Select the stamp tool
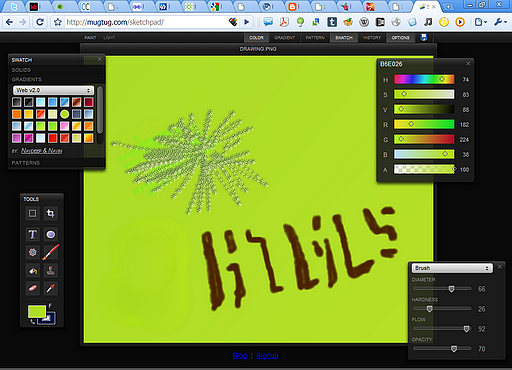This screenshot has width=512, height=370. pos(51,271)
